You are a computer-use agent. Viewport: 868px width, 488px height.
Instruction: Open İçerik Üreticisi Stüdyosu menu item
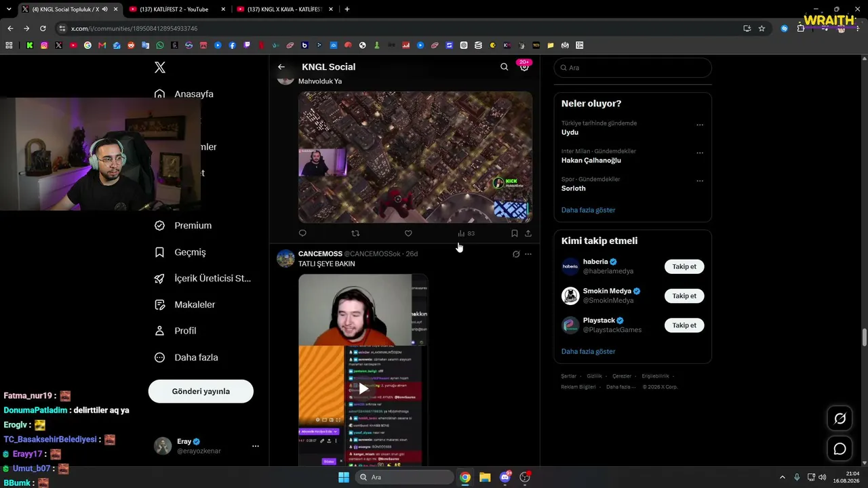point(203,279)
